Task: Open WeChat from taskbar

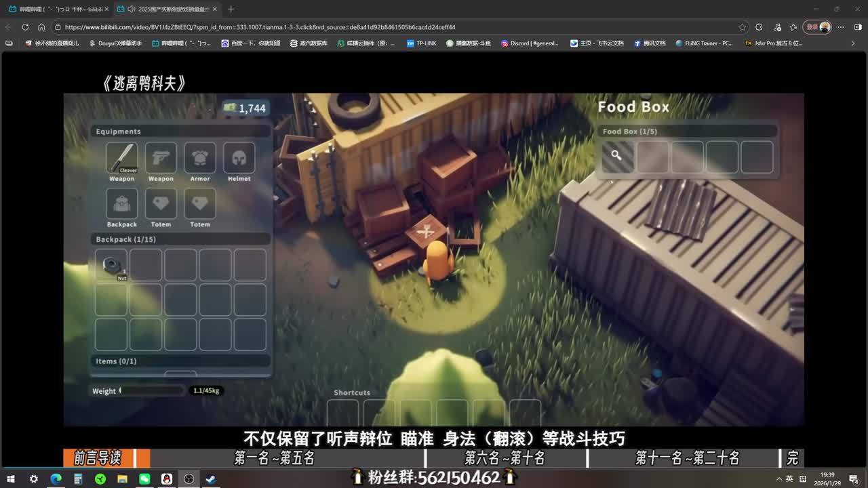Action: (144, 479)
